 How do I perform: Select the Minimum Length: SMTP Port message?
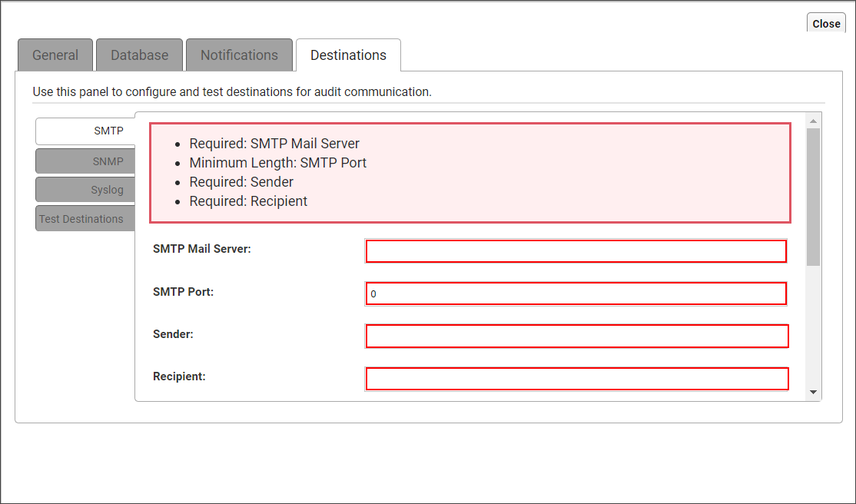tap(278, 162)
